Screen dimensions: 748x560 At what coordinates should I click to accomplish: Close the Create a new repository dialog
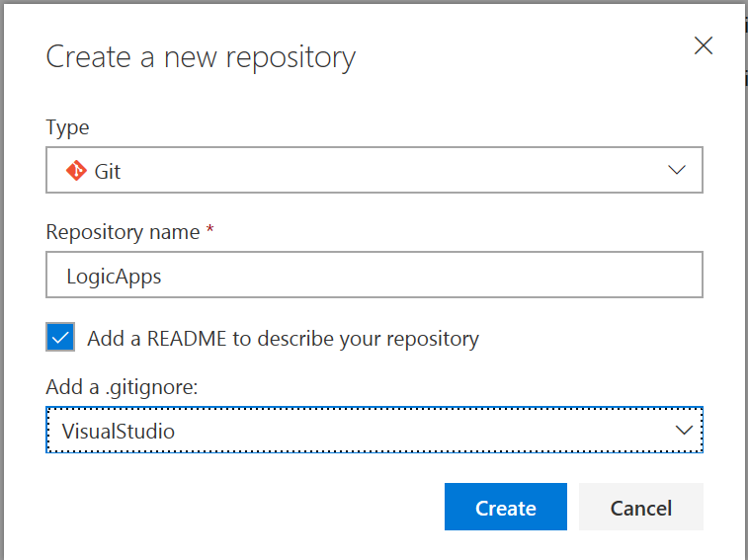[703, 45]
